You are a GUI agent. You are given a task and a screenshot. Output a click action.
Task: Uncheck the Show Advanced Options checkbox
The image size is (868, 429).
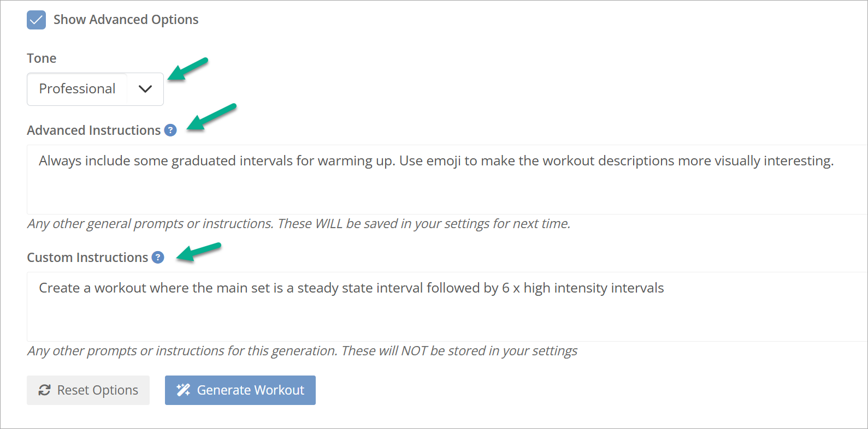point(36,20)
